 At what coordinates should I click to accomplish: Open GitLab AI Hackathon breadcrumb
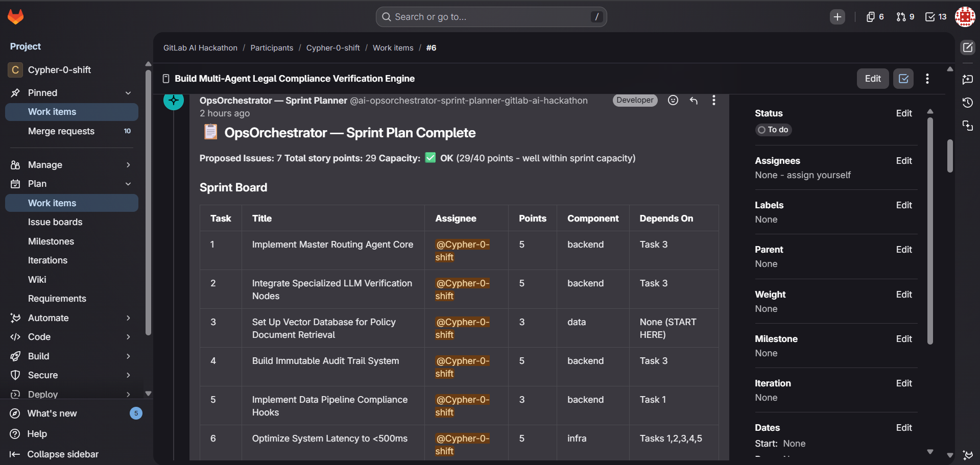coord(200,48)
